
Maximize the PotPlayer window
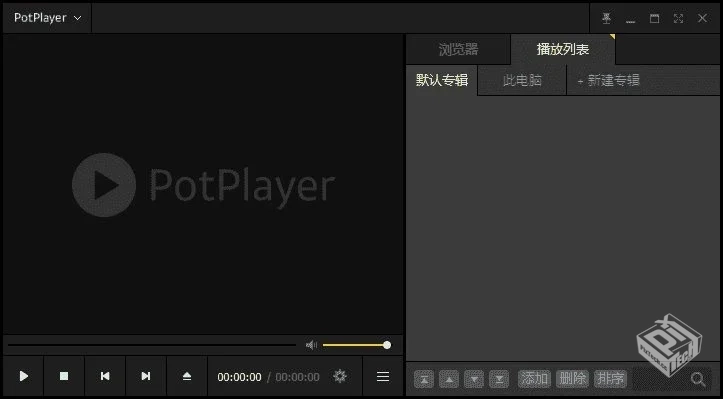click(x=654, y=18)
